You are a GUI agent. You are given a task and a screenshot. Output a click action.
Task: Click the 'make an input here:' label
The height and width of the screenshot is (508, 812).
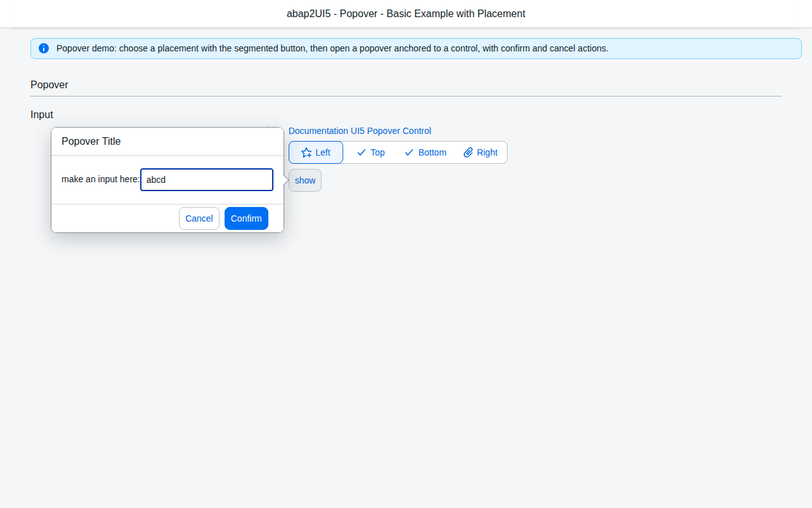point(101,180)
